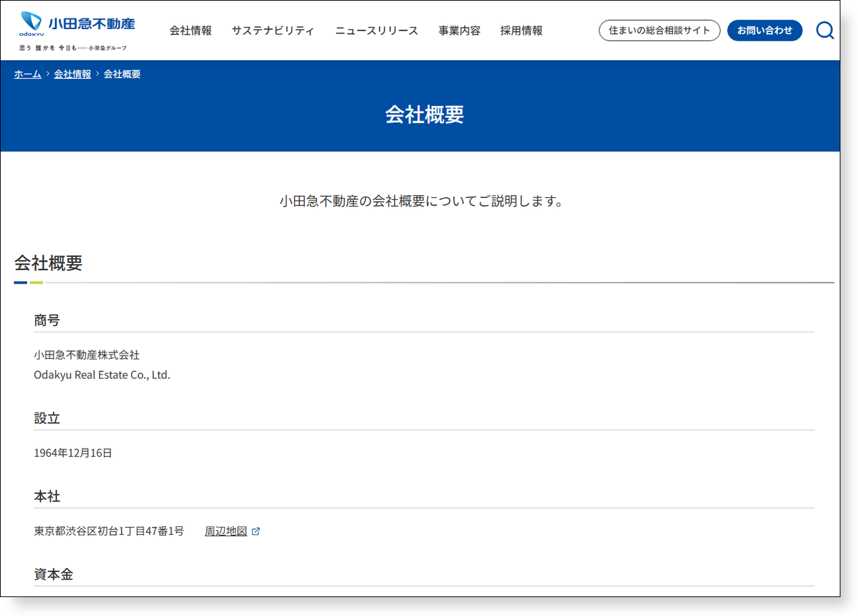Click the 会社概要 breadcrumb text
Viewport: 858px width, 616px height.
click(122, 74)
